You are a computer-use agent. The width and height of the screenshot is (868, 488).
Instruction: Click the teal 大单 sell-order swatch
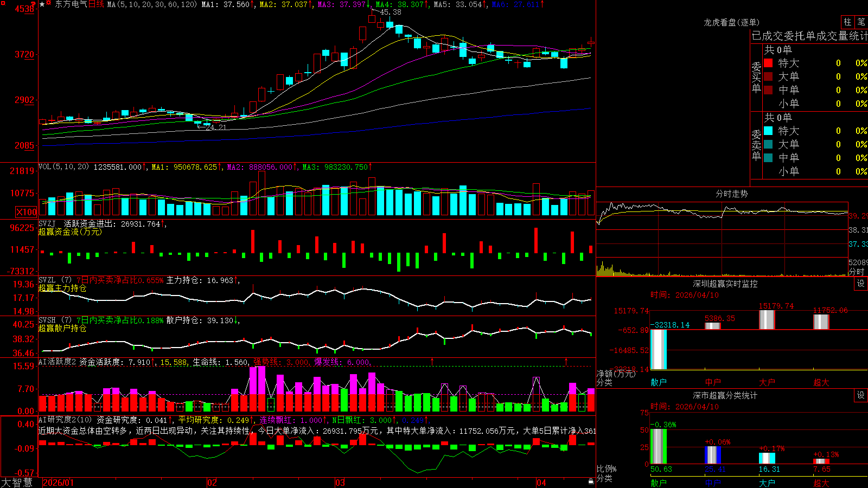[768, 144]
